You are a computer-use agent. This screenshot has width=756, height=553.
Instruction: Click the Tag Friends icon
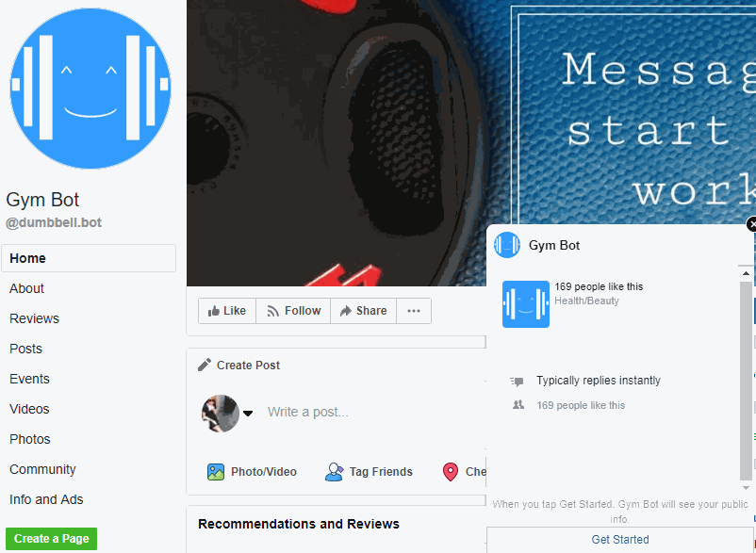point(336,471)
